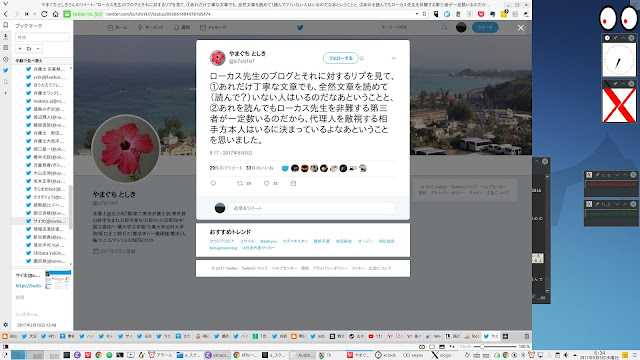Click the Twitter search magnifier icon

pos(444,27)
